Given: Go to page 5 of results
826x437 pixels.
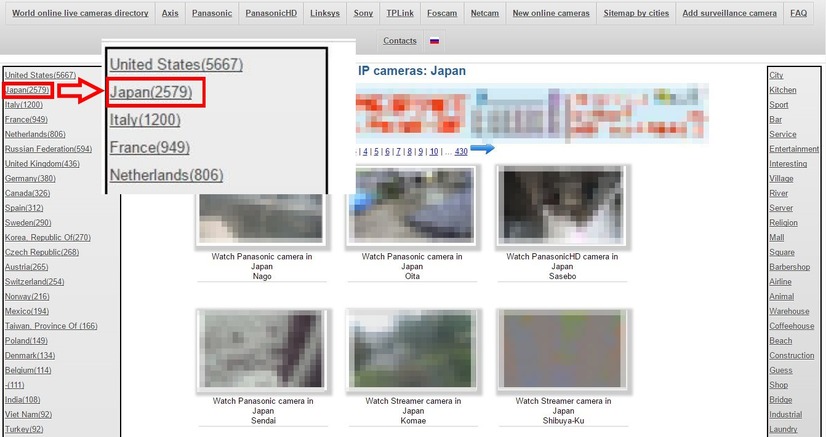Looking at the screenshot, I should (376, 152).
